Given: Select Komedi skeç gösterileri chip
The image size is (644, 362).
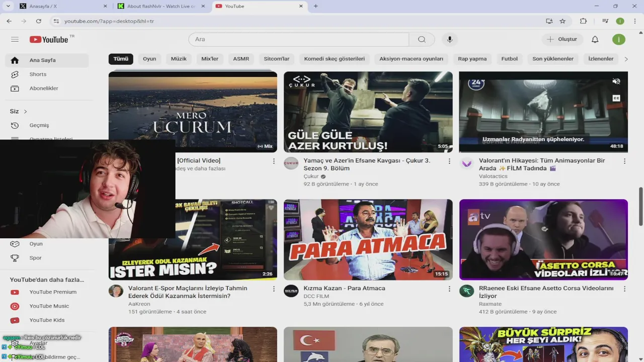Looking at the screenshot, I should click(335, 59).
